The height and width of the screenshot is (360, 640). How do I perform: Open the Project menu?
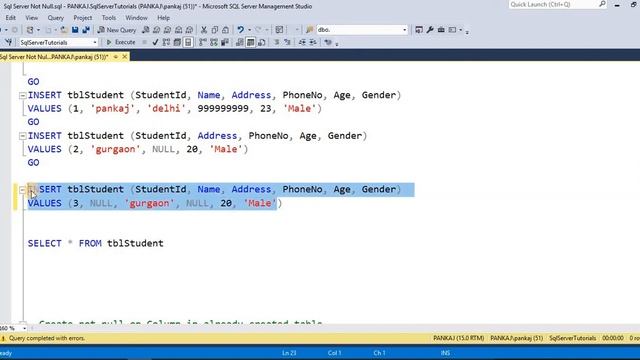click(82, 18)
